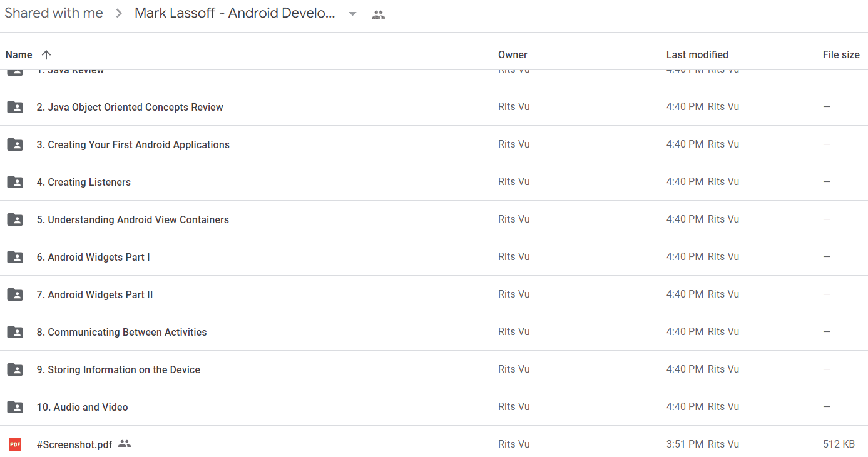Viewport: 868px width, 457px height.
Task: Sort by Last modified column header
Action: (x=697, y=54)
